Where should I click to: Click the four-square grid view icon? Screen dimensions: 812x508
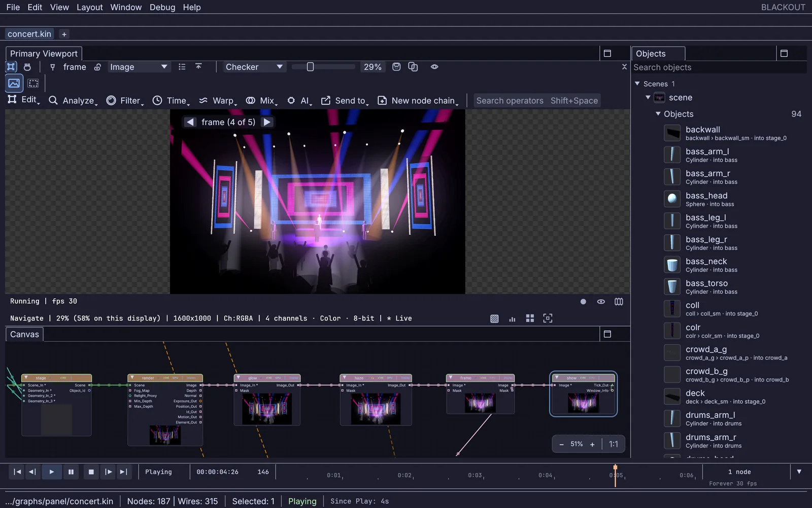530,318
